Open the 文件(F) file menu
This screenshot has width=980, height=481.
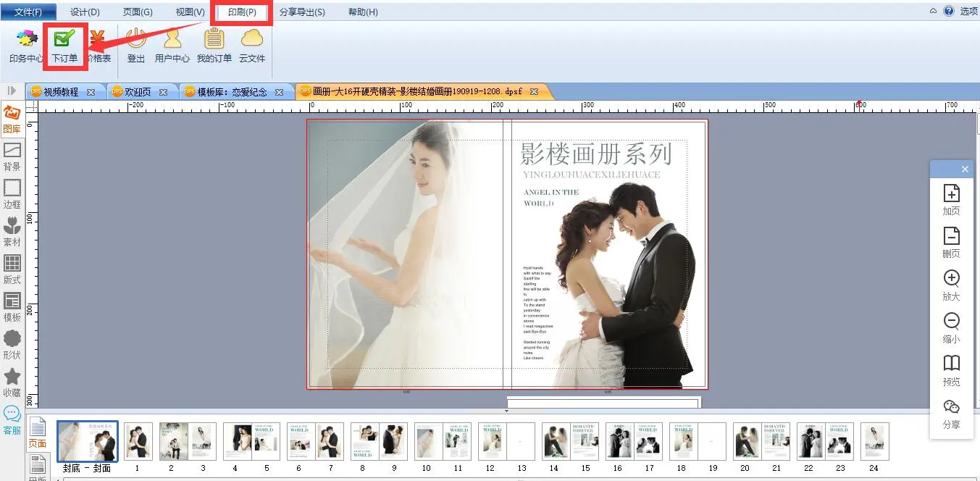point(28,12)
